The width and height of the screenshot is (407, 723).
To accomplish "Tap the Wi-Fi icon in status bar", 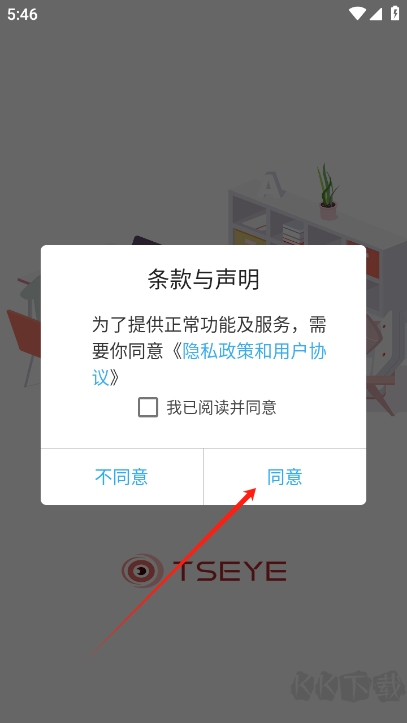I will pos(357,13).
